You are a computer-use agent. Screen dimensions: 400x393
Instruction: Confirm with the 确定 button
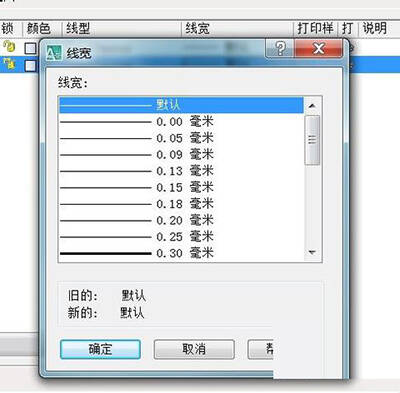click(100, 349)
